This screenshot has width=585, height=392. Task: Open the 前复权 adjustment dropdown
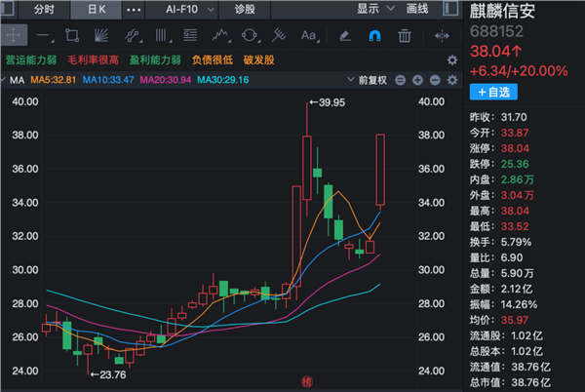(x=368, y=80)
